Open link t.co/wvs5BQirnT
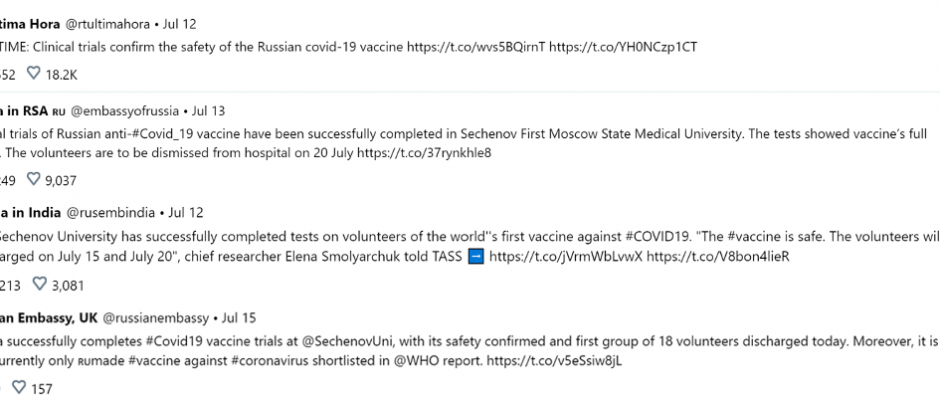 coord(477,47)
